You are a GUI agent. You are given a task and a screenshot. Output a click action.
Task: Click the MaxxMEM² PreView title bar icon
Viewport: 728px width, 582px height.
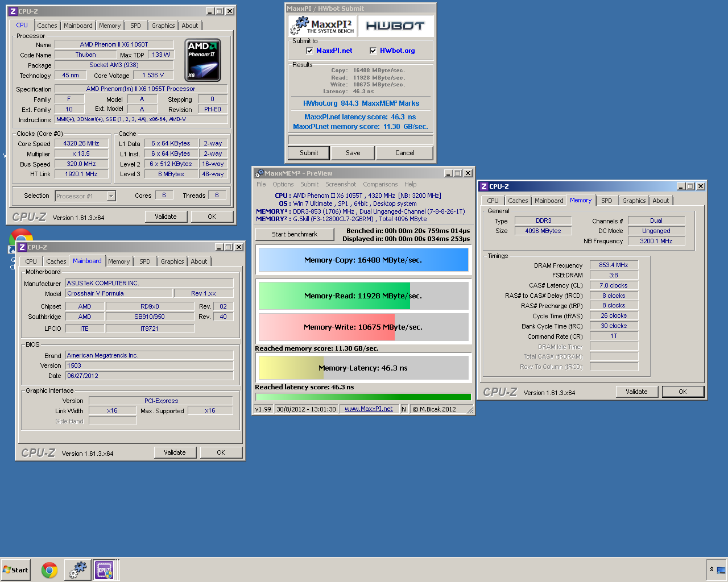[259, 173]
